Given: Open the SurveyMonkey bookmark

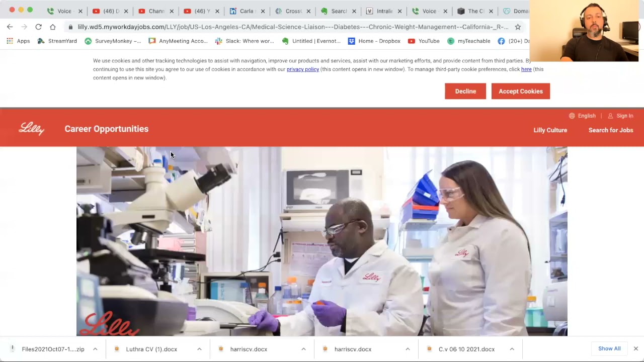Looking at the screenshot, I should (113, 41).
